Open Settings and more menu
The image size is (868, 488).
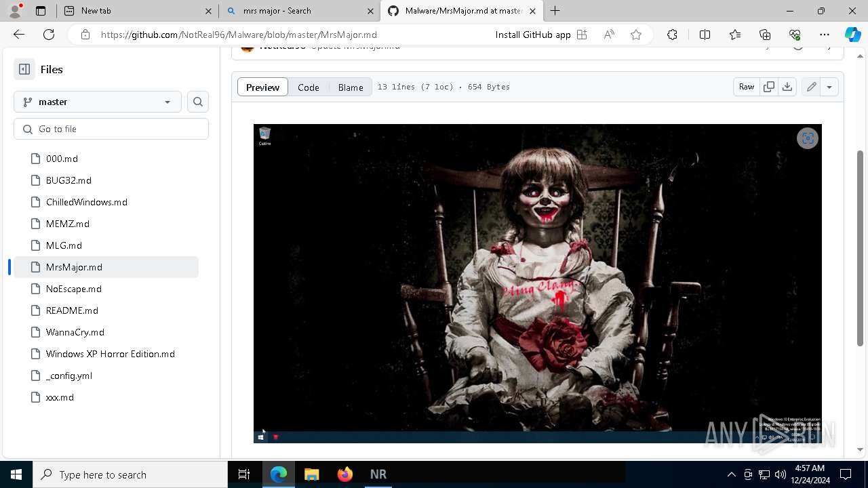click(x=825, y=35)
